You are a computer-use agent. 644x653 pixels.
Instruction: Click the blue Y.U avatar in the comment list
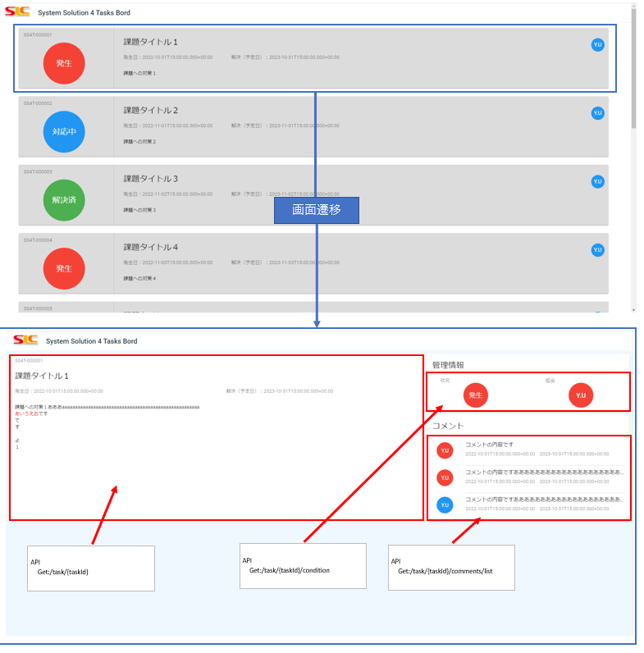[x=445, y=505]
